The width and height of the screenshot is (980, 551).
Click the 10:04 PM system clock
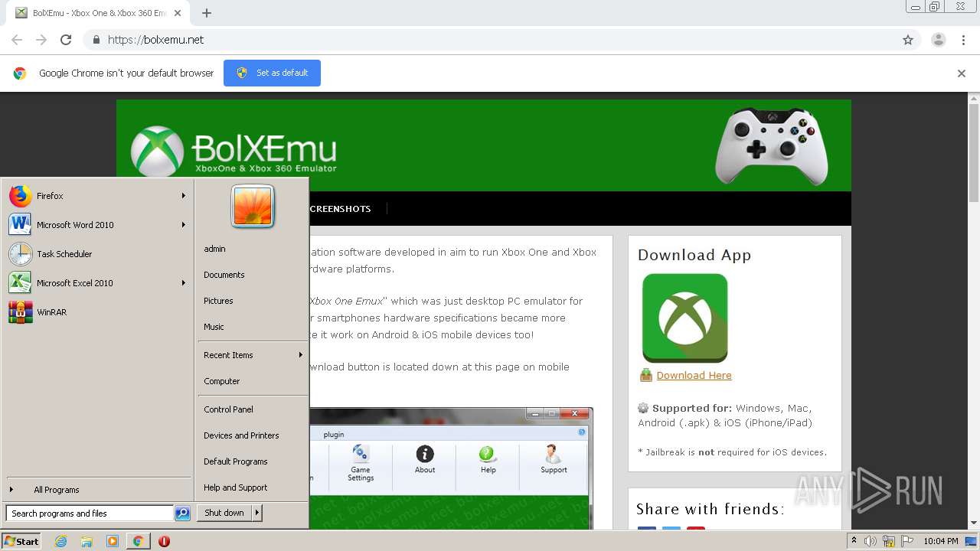[x=941, y=541]
